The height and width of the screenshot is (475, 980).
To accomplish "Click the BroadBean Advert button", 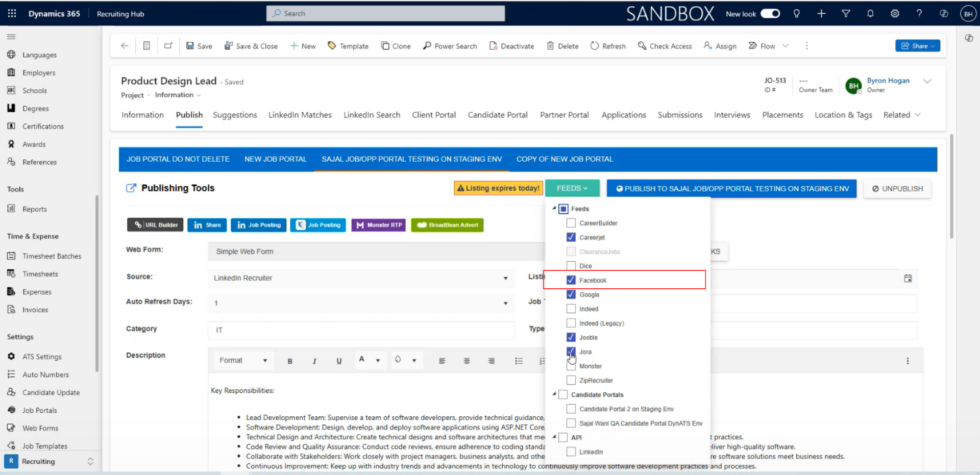I will point(447,225).
